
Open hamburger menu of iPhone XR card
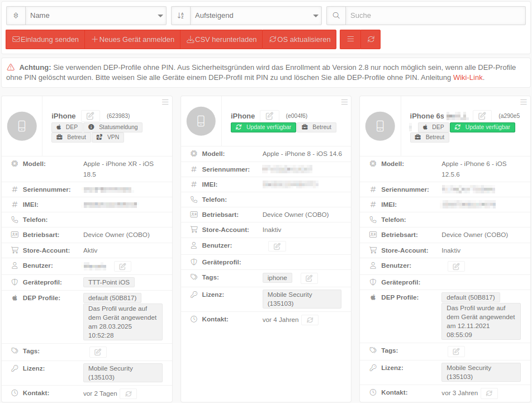tap(165, 102)
